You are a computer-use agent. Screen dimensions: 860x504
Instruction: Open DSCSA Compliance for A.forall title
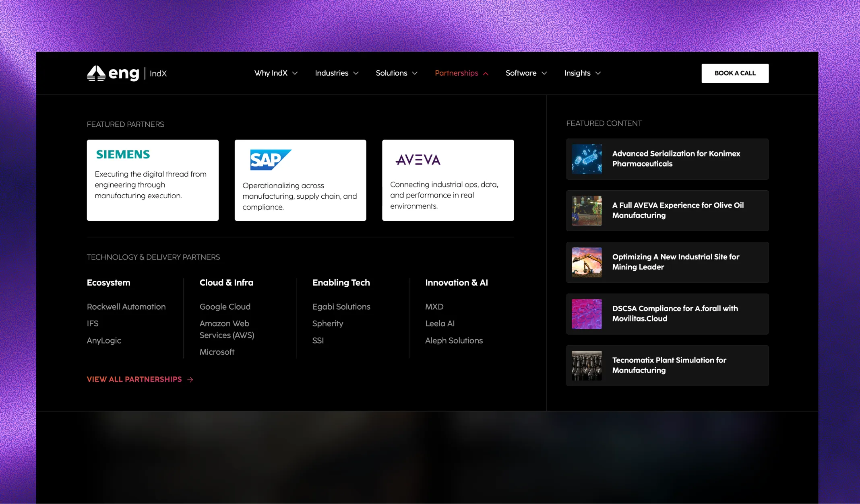[x=675, y=313]
